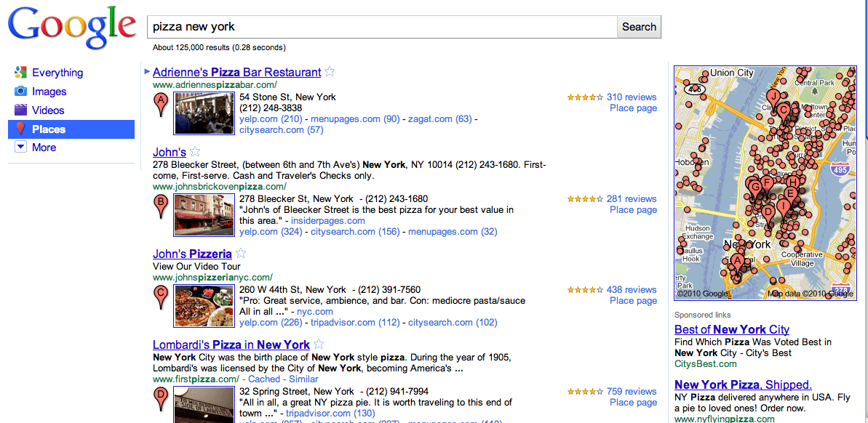This screenshot has height=423, width=868.
Task: Click the red map marker D icon
Action: 161,398
